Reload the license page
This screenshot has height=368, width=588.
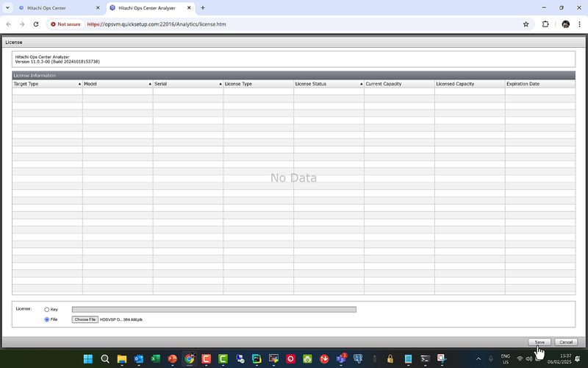(36, 24)
